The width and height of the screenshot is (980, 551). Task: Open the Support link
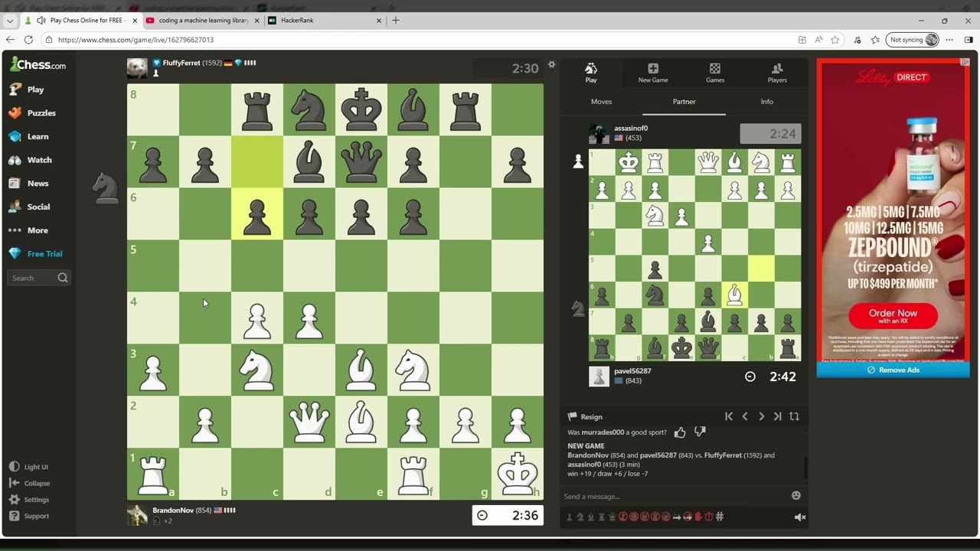30,516
